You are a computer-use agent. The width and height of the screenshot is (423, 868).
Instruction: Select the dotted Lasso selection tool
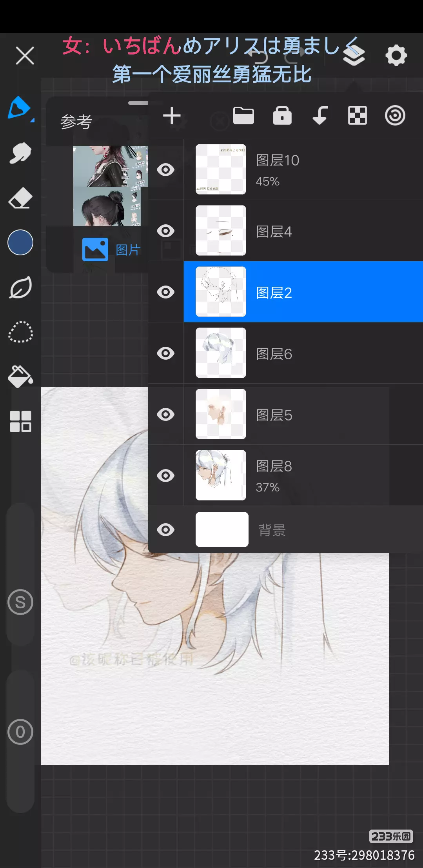[x=20, y=332]
